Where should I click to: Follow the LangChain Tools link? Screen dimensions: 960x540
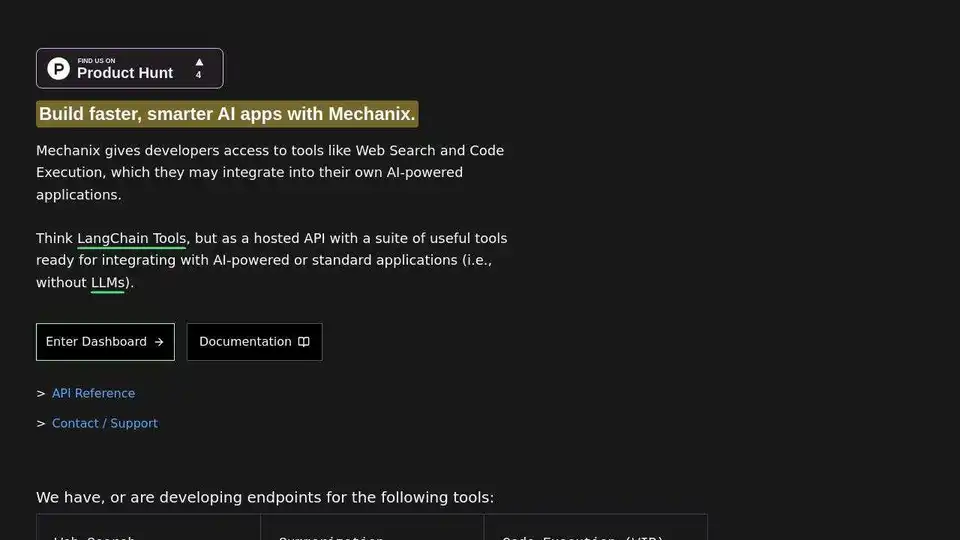tap(132, 238)
